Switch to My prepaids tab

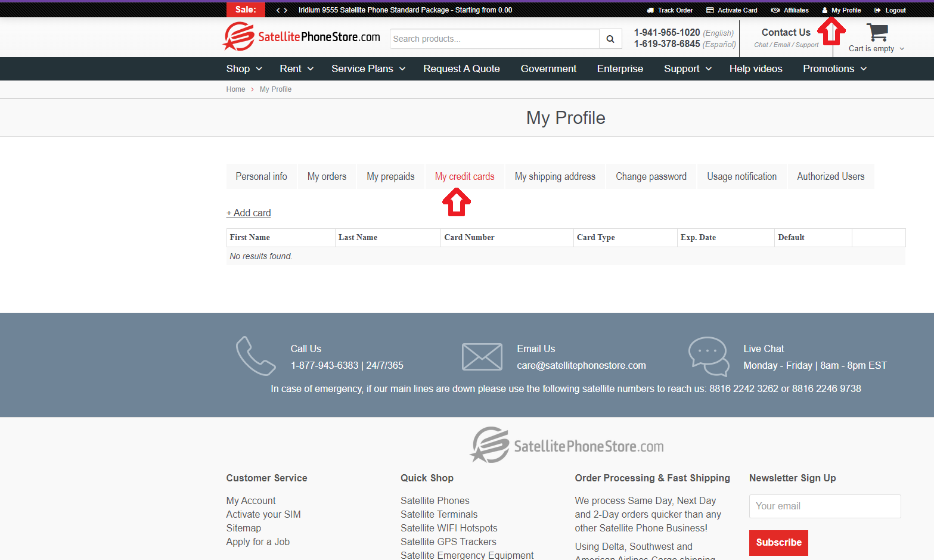click(390, 176)
